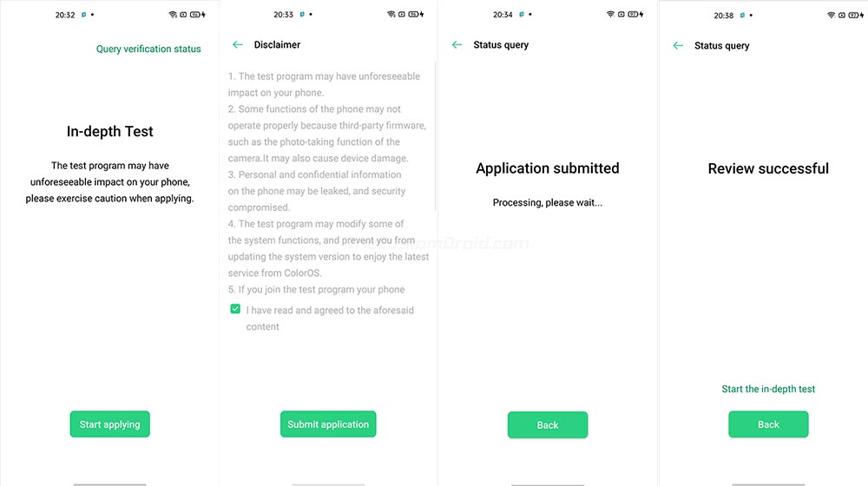Tap Wi-Fi icon on 20:38 status bar
Image resolution: width=868 pixels, height=486 pixels.
pyautogui.click(x=831, y=16)
